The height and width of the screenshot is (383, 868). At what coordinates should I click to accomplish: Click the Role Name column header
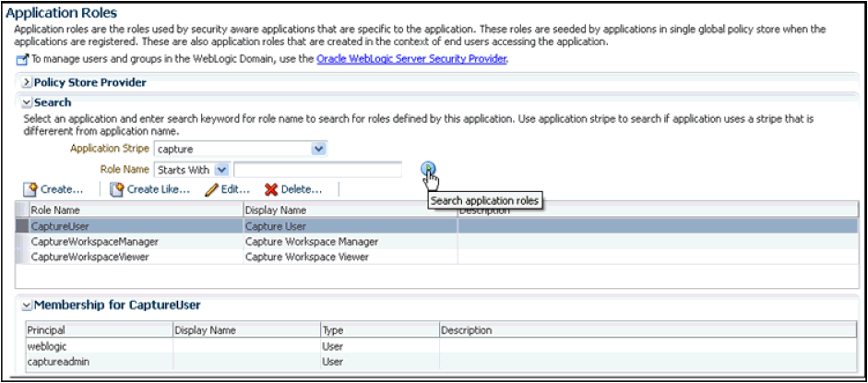click(x=136, y=210)
